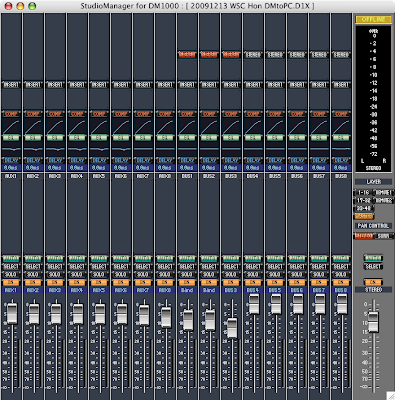Screen dimensions: 395x400
Task: Click the BUS3 fader knob
Action: click(x=232, y=328)
